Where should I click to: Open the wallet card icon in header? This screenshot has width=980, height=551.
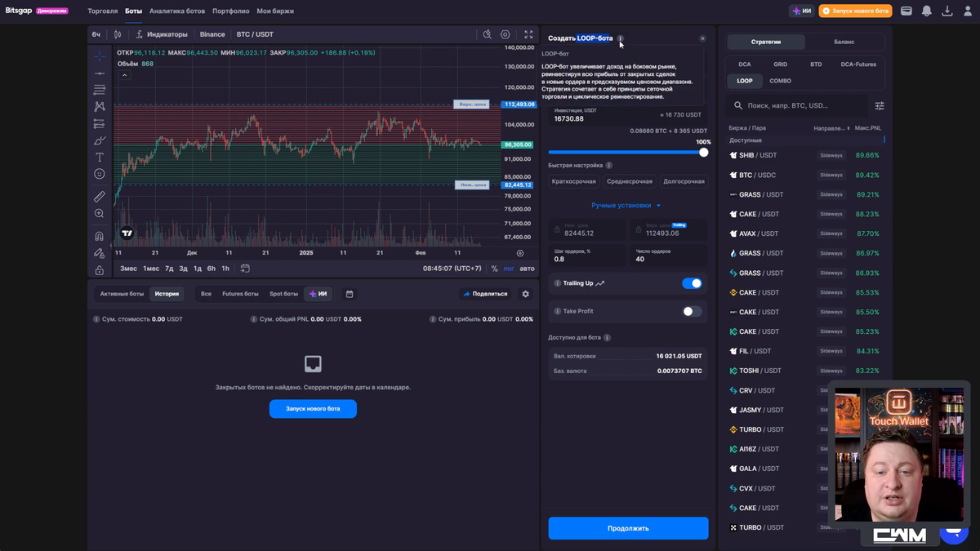coord(906,11)
